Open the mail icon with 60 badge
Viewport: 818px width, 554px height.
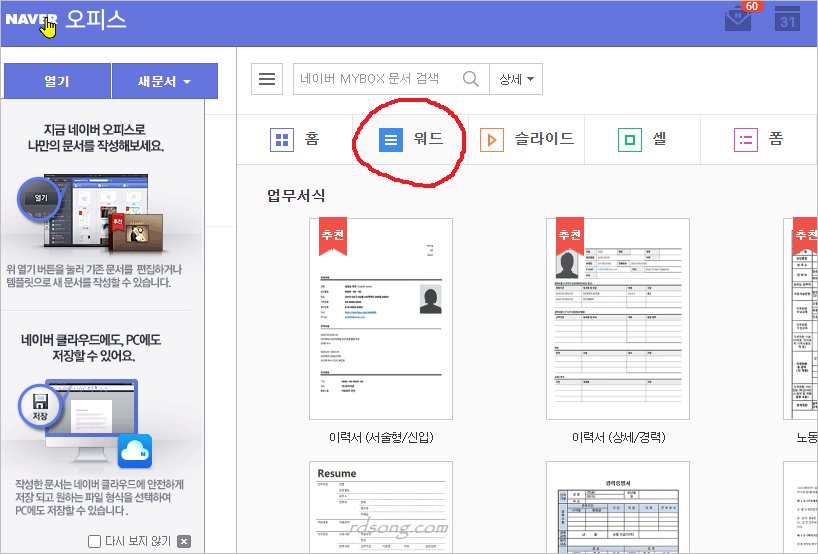pos(739,20)
